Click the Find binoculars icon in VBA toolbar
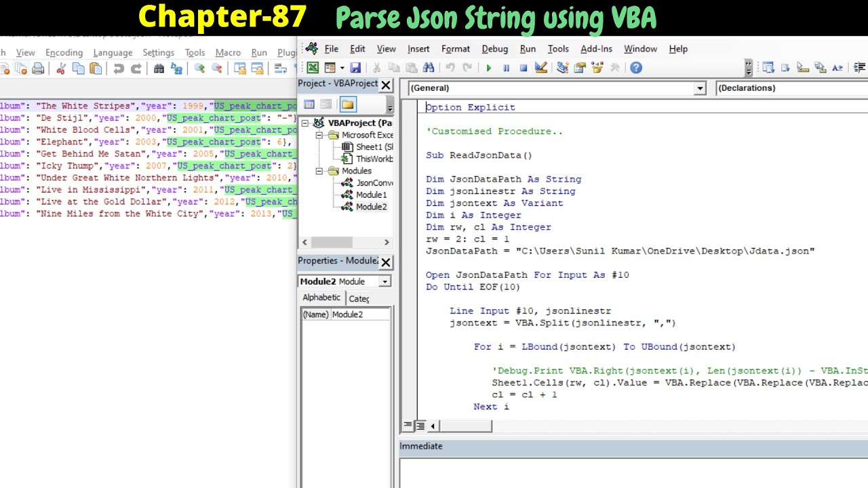 (x=429, y=68)
